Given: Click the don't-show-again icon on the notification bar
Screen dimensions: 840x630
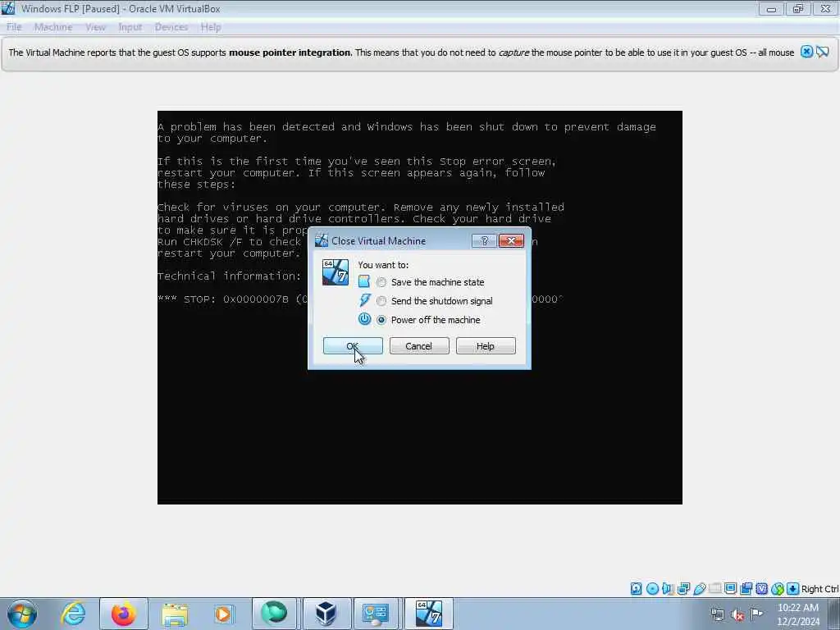Looking at the screenshot, I should pyautogui.click(x=823, y=52).
